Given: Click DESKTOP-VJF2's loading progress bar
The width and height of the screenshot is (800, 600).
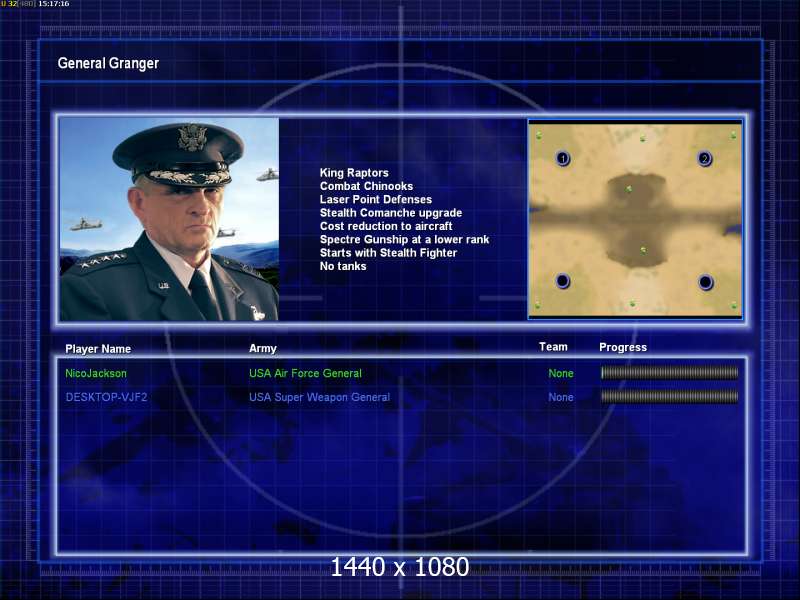Looking at the screenshot, I should point(669,396).
